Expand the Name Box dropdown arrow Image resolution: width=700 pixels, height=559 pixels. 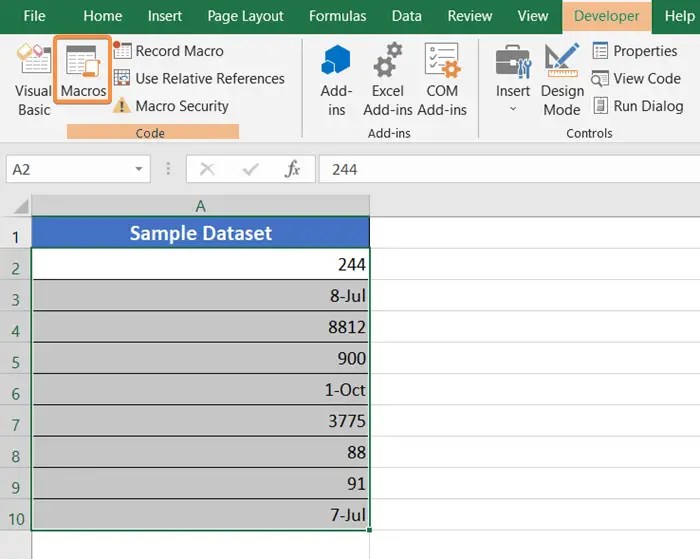pyautogui.click(x=139, y=169)
